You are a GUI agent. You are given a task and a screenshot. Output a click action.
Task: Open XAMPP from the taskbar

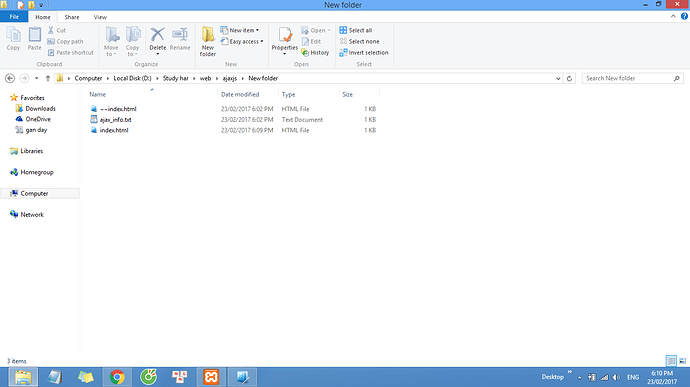pos(211,377)
